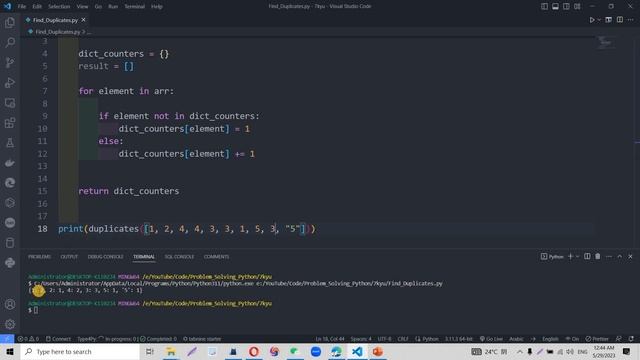The image size is (640, 360).
Task: Open the Windows Start menu
Action: pyautogui.click(x=10, y=351)
